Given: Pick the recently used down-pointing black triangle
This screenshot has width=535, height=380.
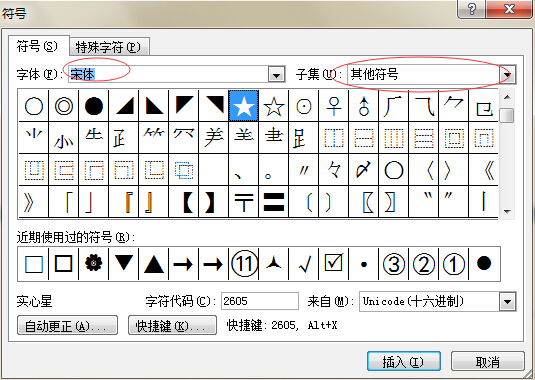Looking at the screenshot, I should tap(124, 264).
